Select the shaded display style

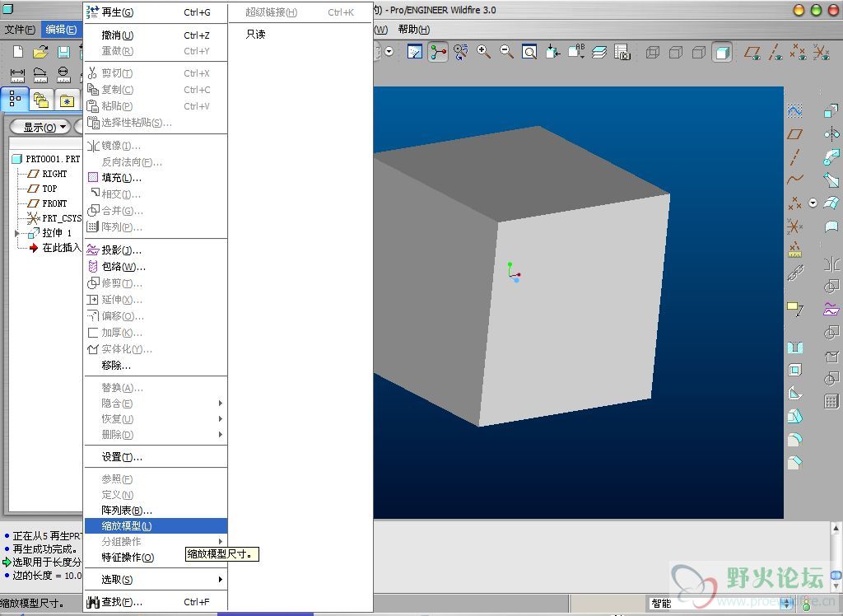(x=722, y=52)
